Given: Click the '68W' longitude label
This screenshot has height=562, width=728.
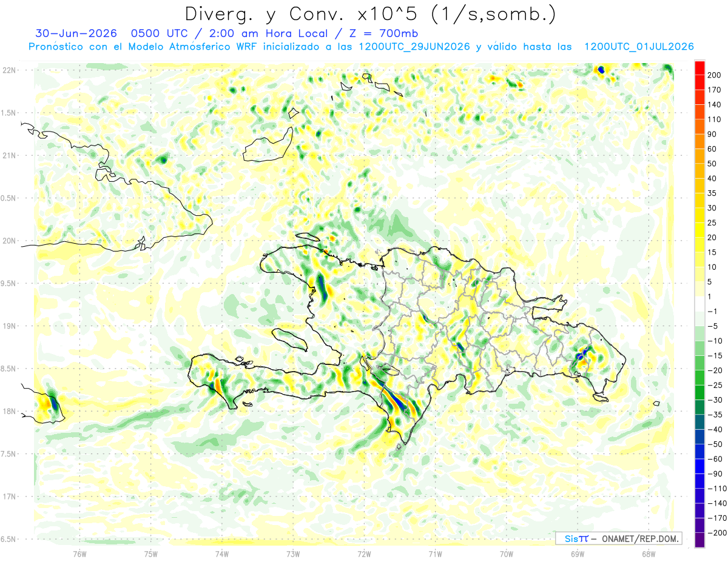Looking at the screenshot, I should (649, 554).
